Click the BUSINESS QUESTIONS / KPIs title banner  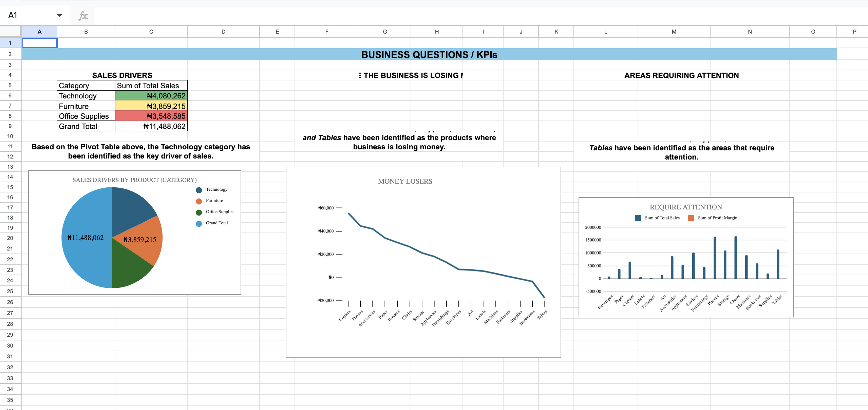point(429,54)
